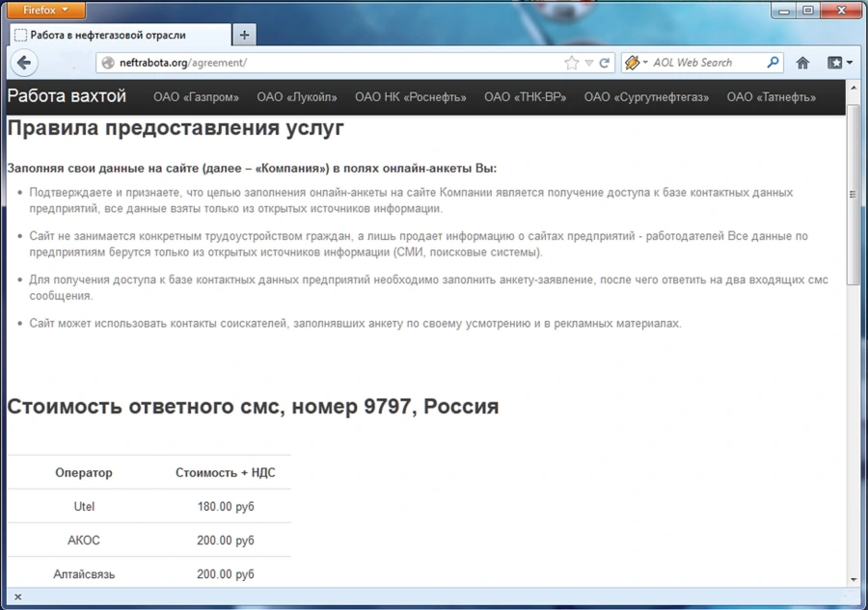The width and height of the screenshot is (868, 610).
Task: Minimize the Firefox window
Action: (x=783, y=11)
